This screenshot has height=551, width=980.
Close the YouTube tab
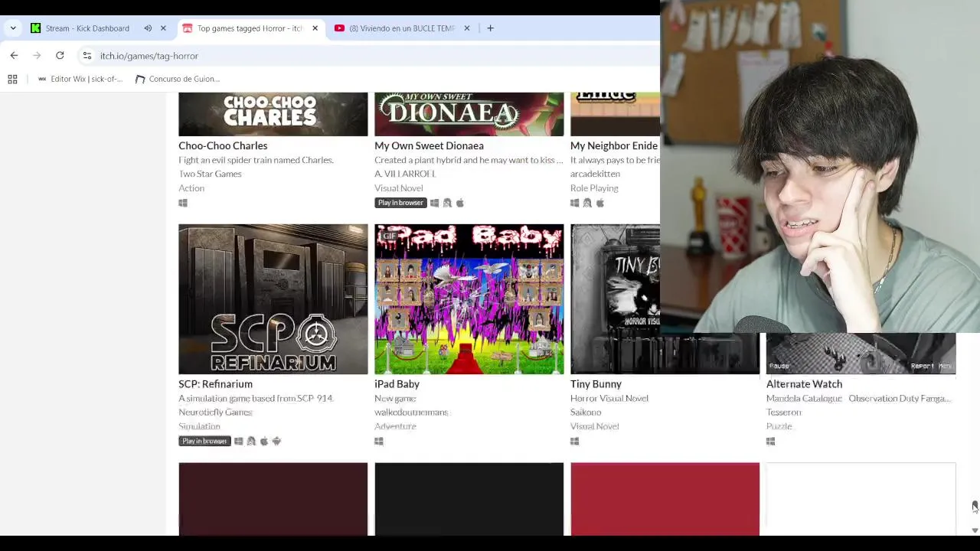tap(466, 28)
